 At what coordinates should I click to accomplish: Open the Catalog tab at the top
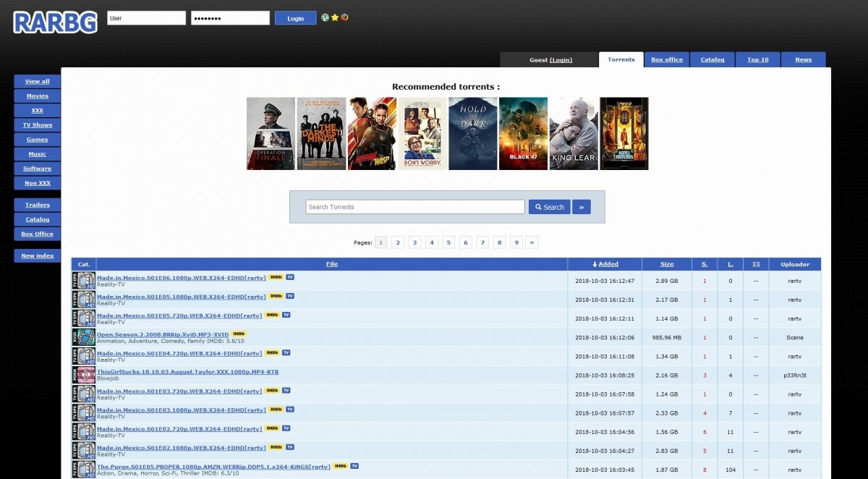[712, 60]
